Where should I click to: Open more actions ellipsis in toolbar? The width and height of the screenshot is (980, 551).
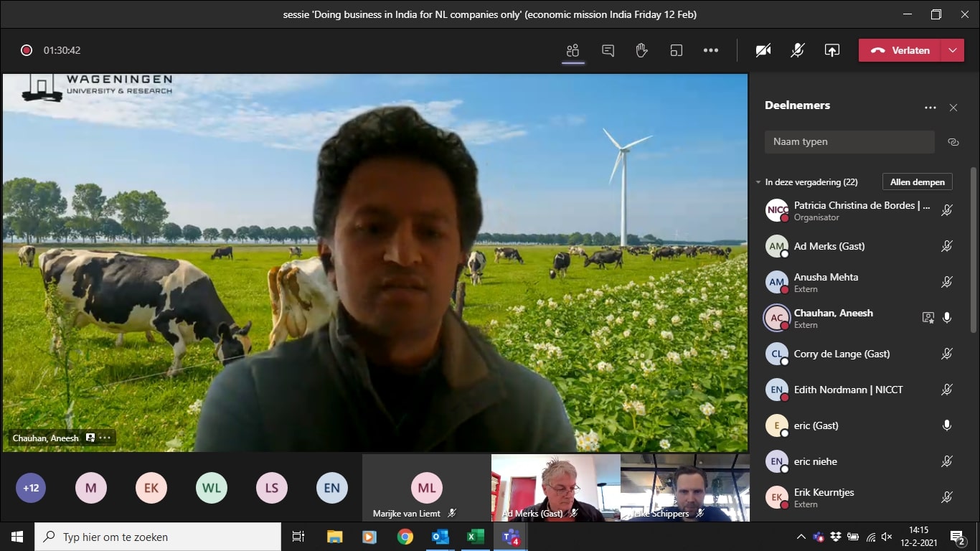click(710, 50)
